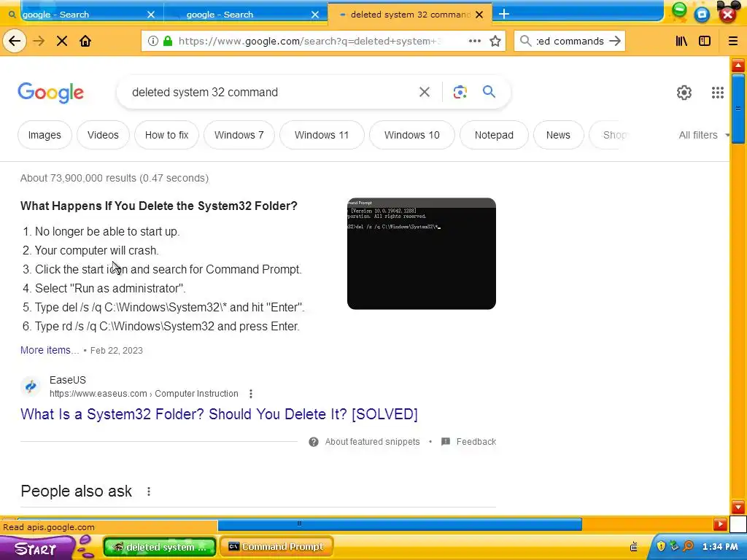Apply the Notepad filter chip
This screenshot has width=747, height=560.
(494, 135)
